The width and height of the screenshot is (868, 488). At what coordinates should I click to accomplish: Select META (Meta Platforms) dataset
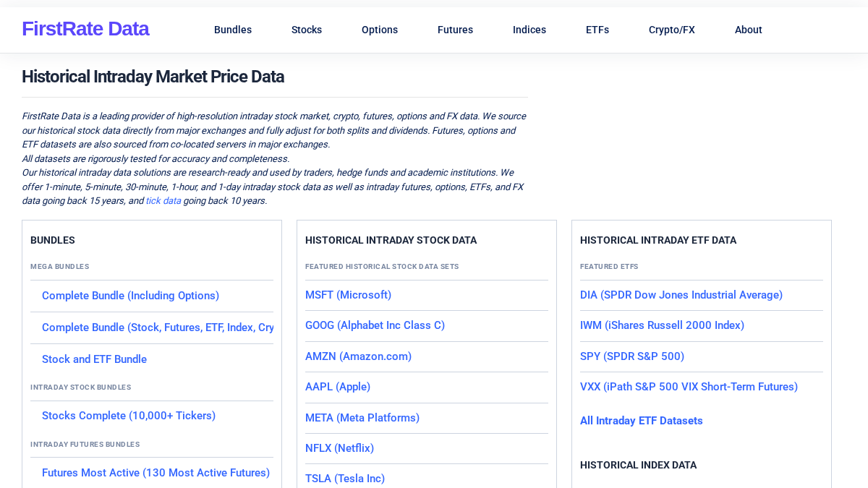(x=362, y=418)
